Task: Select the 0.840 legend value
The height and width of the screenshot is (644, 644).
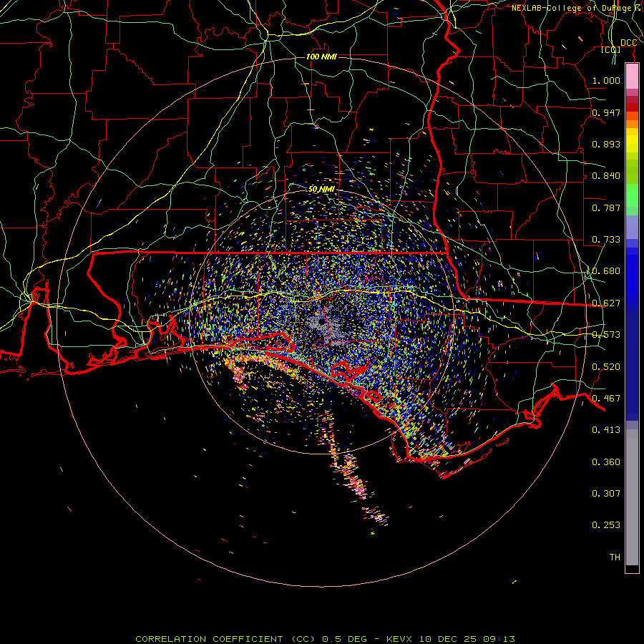Action: tap(606, 176)
